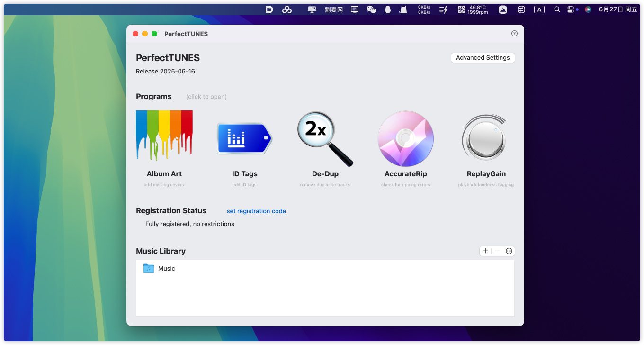644x345 pixels.
Task: Open the Music Library more options menu
Action: [509, 251]
